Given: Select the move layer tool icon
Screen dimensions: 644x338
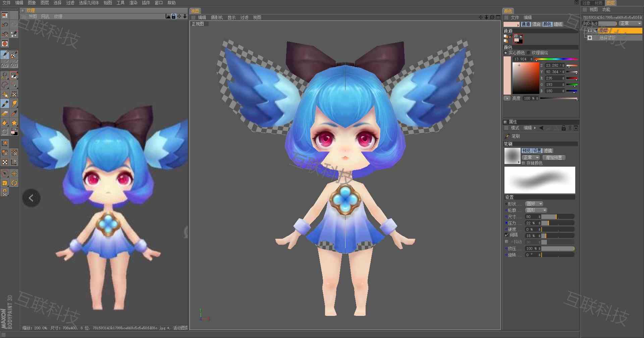Looking at the screenshot, I should click(5, 95).
